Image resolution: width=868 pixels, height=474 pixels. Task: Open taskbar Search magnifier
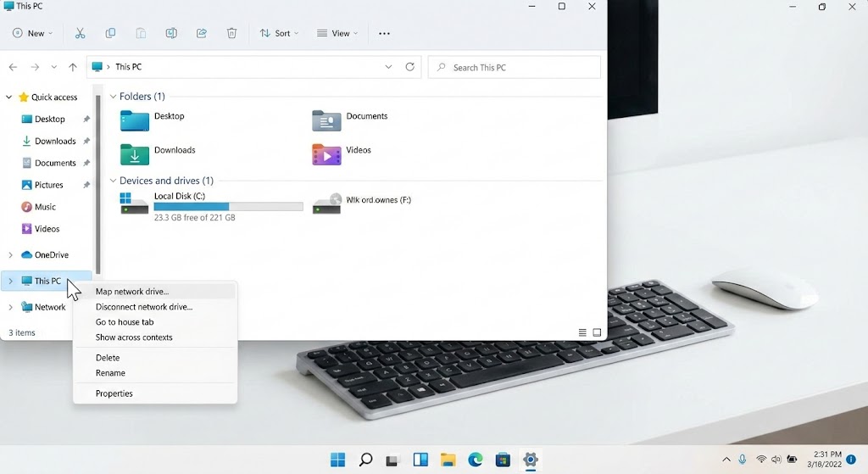(365, 459)
